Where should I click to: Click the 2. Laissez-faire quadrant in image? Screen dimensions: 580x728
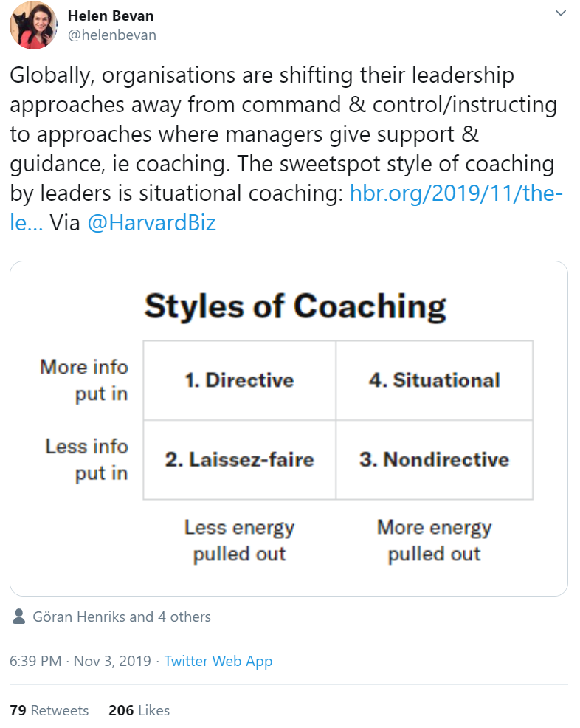[239, 460]
